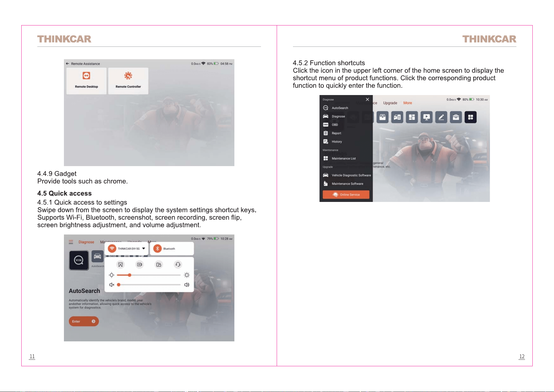
Task: Select the car with list tile
Action: tap(397, 117)
